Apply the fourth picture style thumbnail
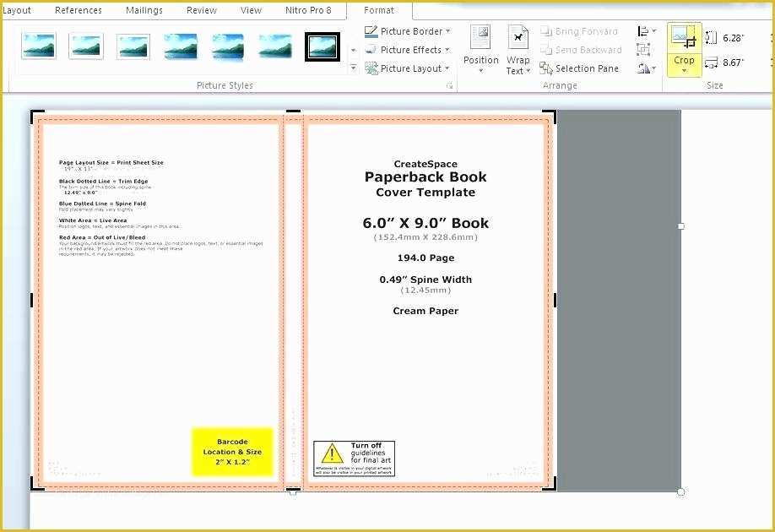This screenshot has width=775, height=532. tap(181, 47)
